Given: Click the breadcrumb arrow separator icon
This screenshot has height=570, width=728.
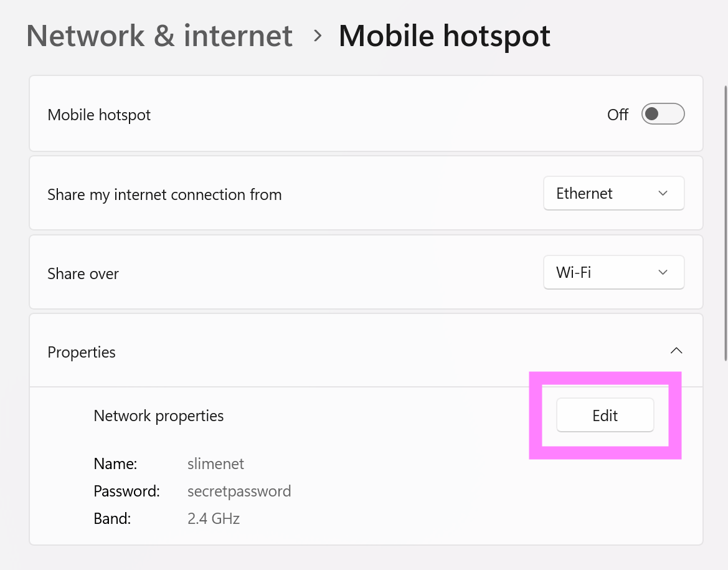Looking at the screenshot, I should [318, 36].
